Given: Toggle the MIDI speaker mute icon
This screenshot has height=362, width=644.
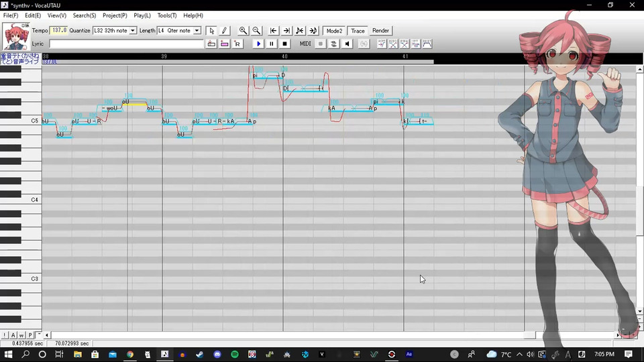Looking at the screenshot, I should [347, 44].
